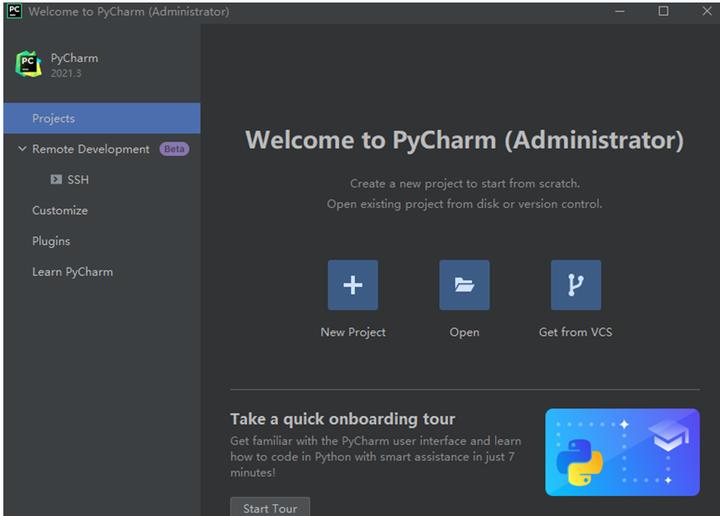Click the Start Tour button
The height and width of the screenshot is (516, 720).
coord(270,508)
